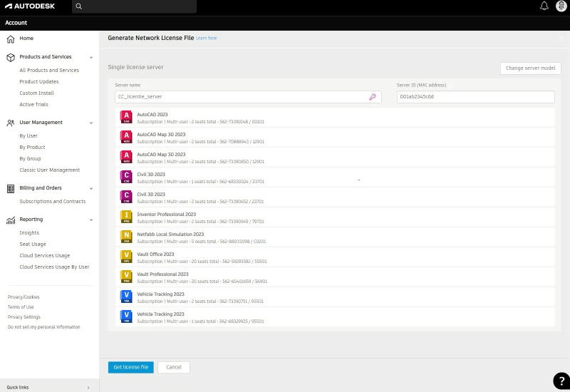Screen dimensions: 570x392
Task: Select the Netfabb Local Simulation 2023 icon
Action: click(126, 237)
